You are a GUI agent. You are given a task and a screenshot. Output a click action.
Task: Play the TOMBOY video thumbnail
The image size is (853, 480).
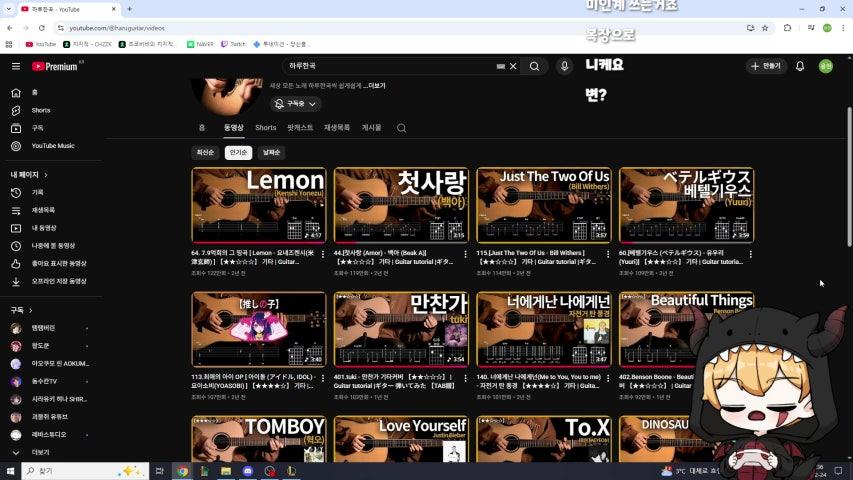pos(259,439)
